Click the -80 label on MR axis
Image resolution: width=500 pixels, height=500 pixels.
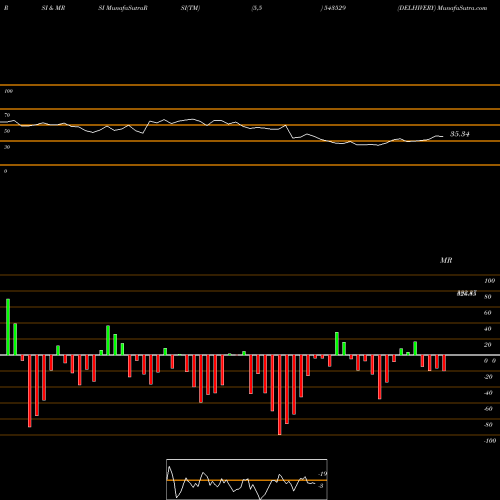[488, 425]
